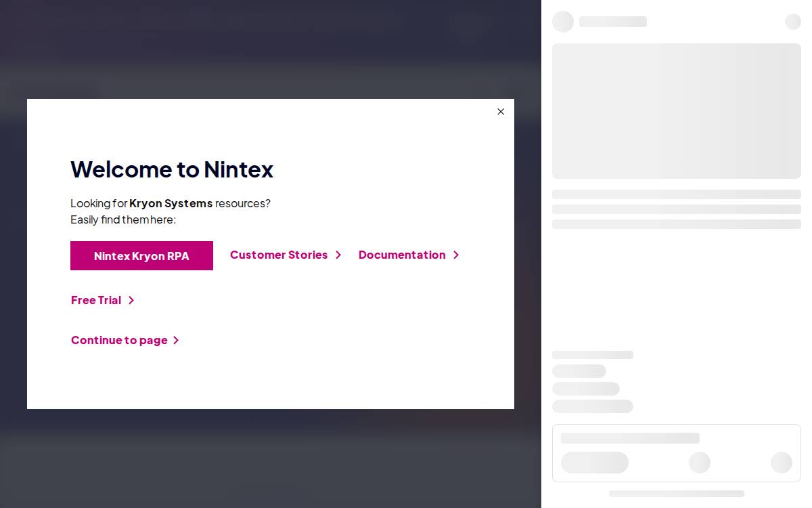The width and height of the screenshot is (812, 508).
Task: Open the Customer Stories link
Action: [x=286, y=255]
